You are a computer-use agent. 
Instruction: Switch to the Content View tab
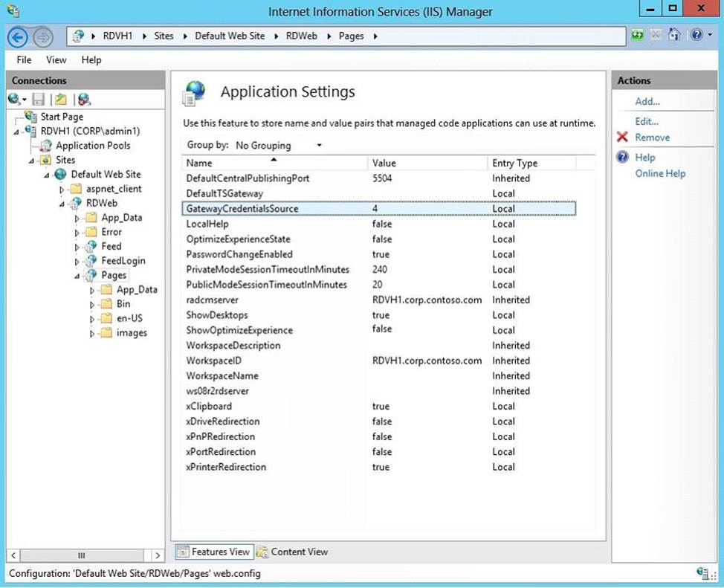click(x=292, y=552)
